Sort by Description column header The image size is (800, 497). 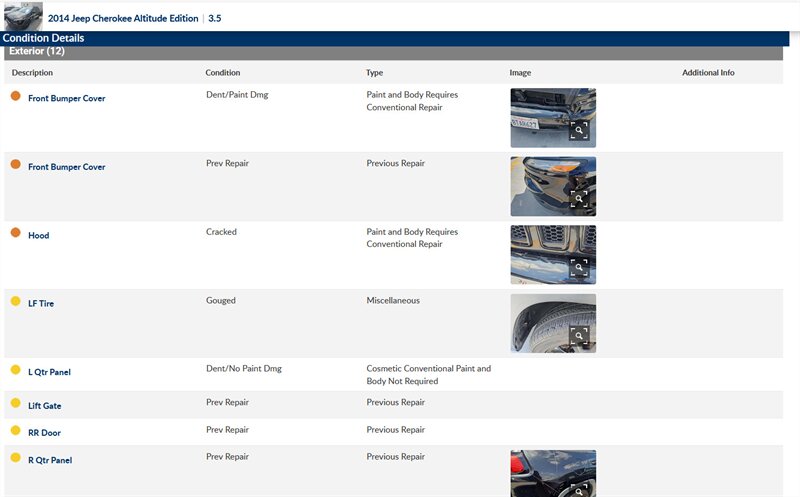point(32,73)
